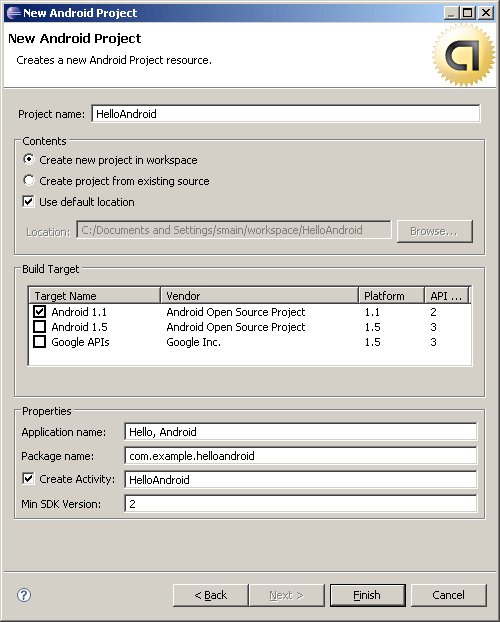Click the Application name field
The width and height of the screenshot is (500, 622).
click(x=301, y=432)
